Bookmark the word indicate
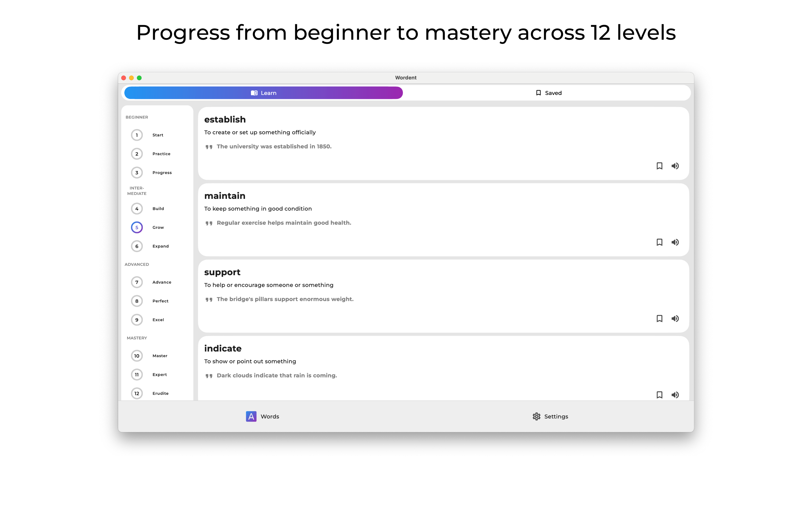The image size is (812, 507). click(x=659, y=395)
